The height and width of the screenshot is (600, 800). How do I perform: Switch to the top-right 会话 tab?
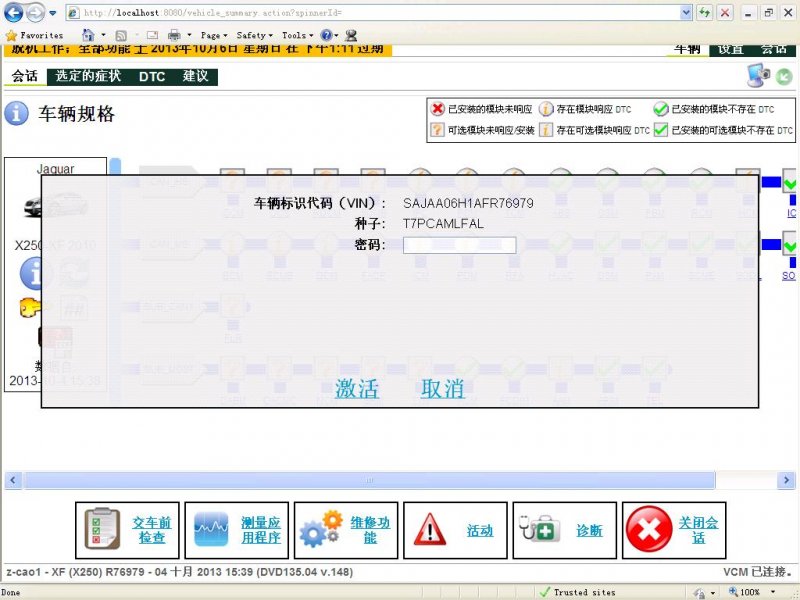pos(773,50)
